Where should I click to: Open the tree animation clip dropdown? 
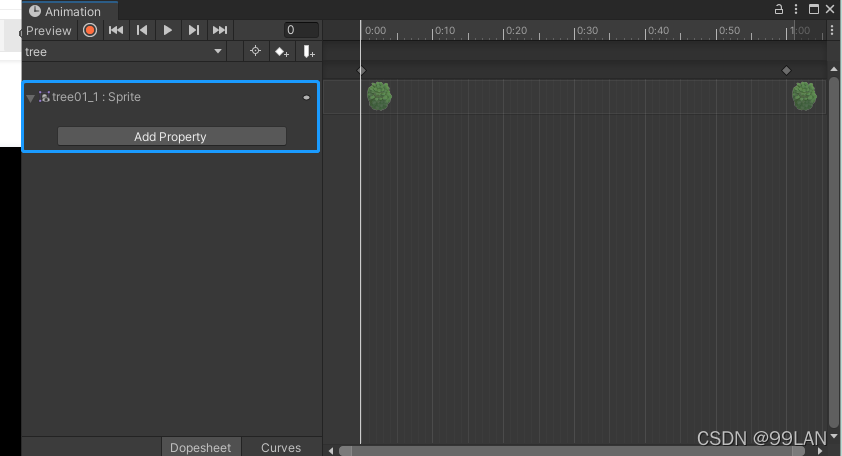tap(124, 52)
